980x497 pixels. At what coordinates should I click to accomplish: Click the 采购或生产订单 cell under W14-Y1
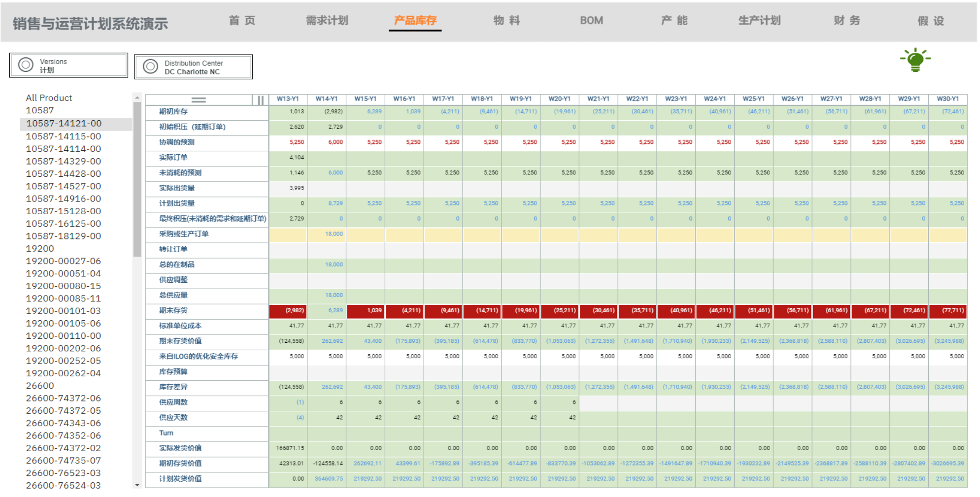click(327, 234)
